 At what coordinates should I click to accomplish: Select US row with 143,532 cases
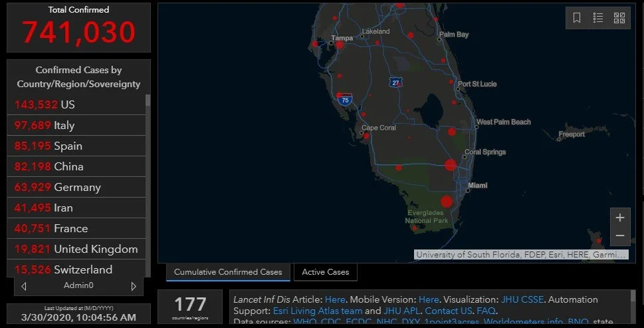tap(76, 104)
